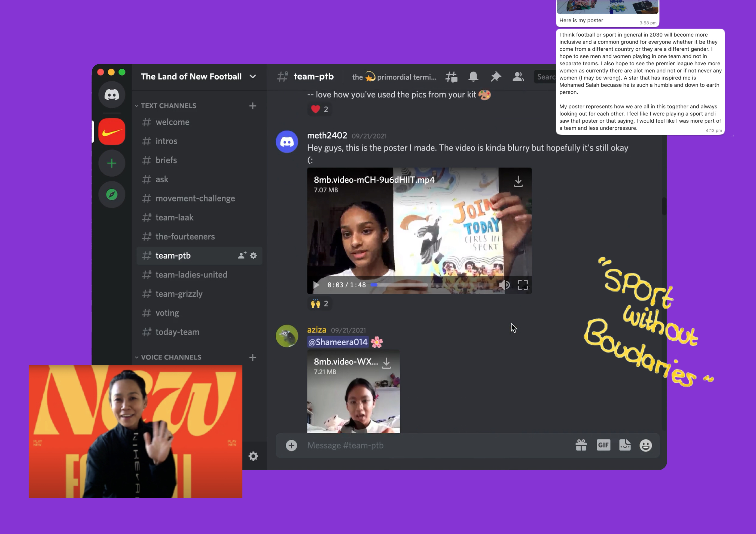756x534 pixels.
Task: Open the GIF picker
Action: (x=603, y=445)
